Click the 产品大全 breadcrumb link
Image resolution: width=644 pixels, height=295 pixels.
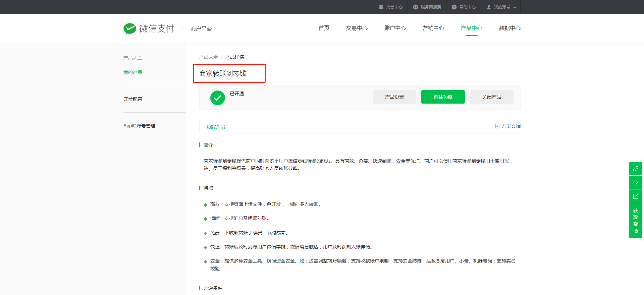[x=209, y=57]
